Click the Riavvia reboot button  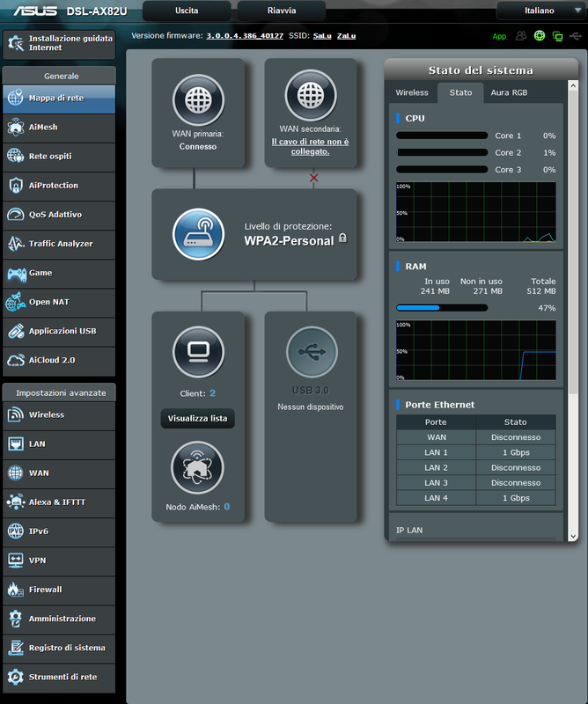tap(282, 11)
